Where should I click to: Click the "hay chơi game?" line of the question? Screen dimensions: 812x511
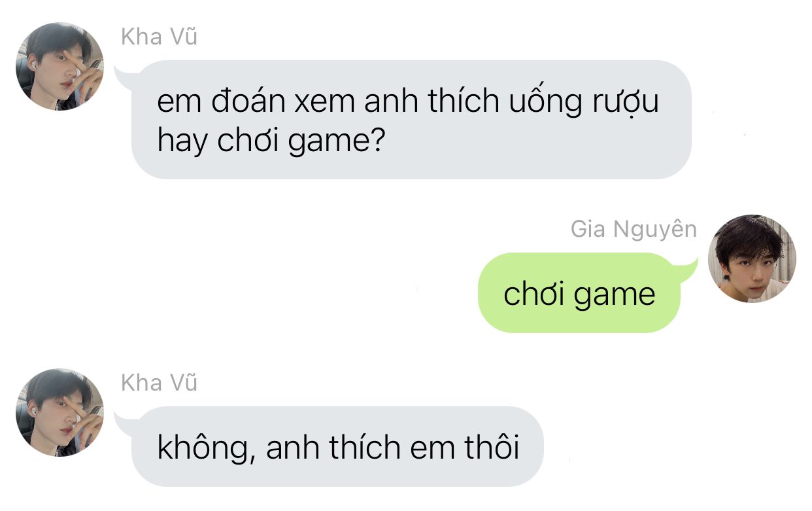tap(270, 142)
